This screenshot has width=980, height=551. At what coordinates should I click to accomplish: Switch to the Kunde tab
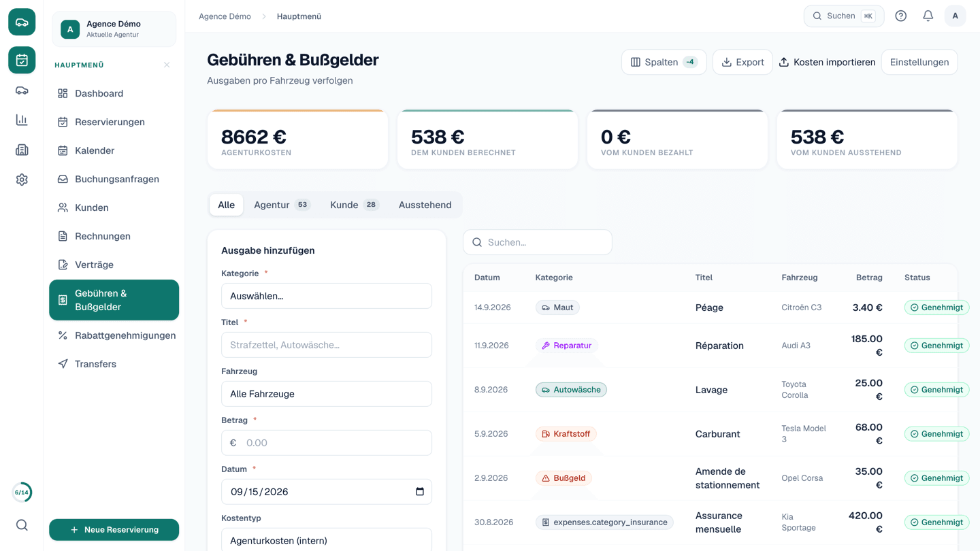(x=354, y=205)
